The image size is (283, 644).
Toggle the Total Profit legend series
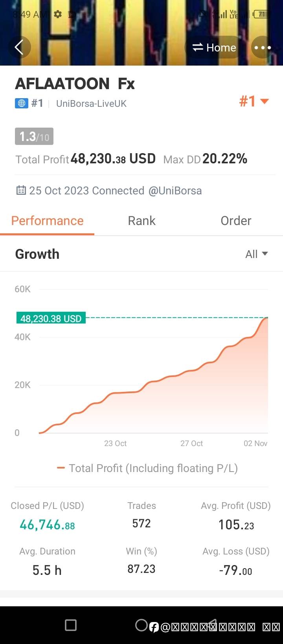[147, 468]
